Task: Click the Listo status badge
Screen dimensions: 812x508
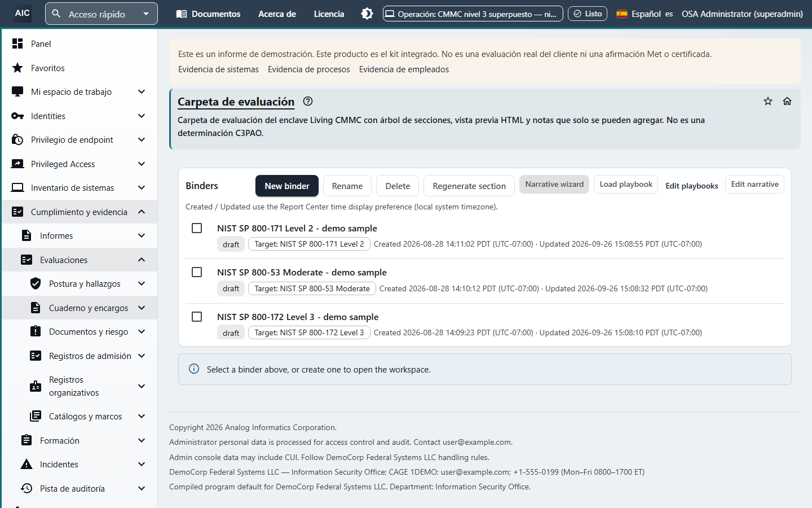Action: 588,14
